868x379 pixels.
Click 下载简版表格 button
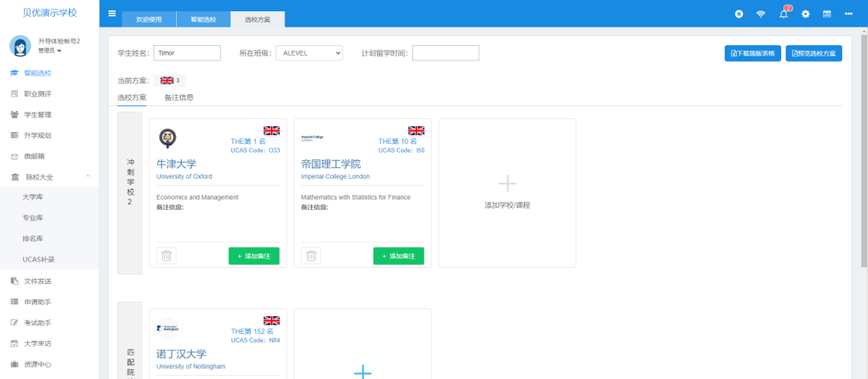(x=752, y=54)
